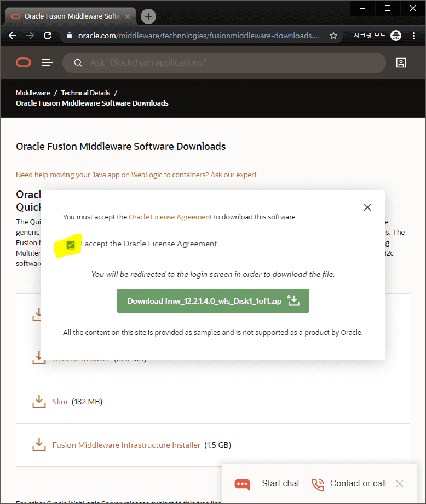Image resolution: width=426 pixels, height=504 pixels.
Task: Bookmark this page with the star icon
Action: [x=333, y=36]
